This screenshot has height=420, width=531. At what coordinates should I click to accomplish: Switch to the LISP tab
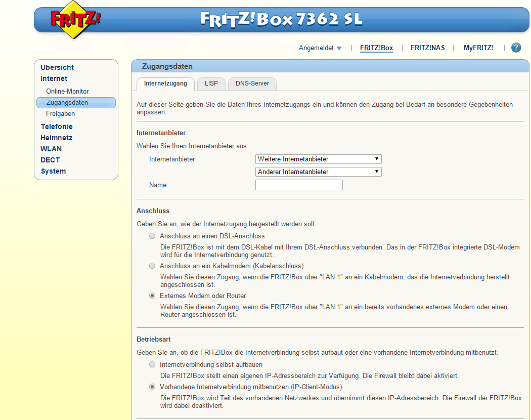point(211,83)
